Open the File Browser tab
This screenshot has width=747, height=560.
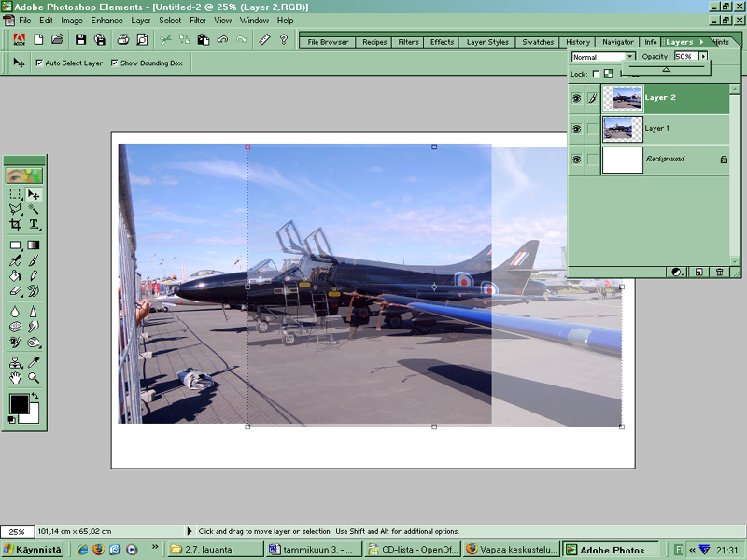pos(328,42)
